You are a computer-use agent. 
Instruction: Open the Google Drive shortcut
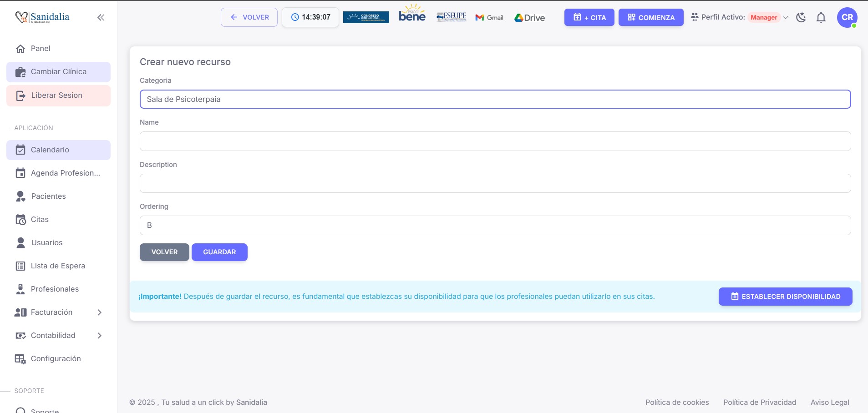point(529,17)
